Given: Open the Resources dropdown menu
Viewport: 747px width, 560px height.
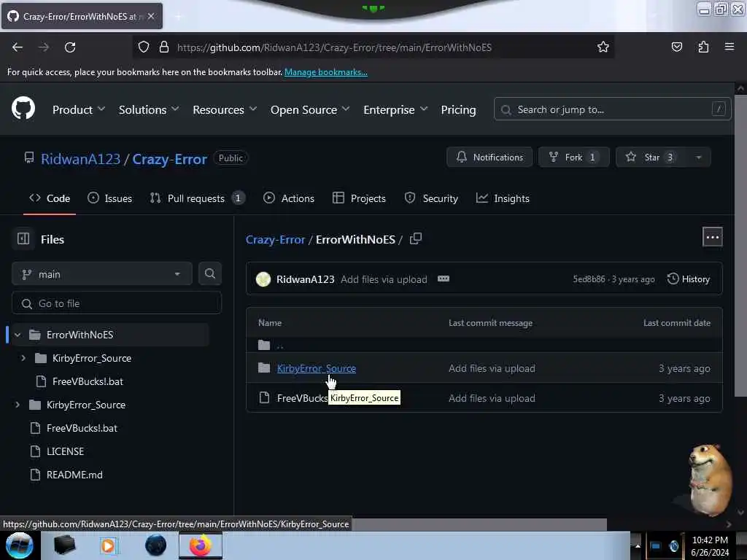Looking at the screenshot, I should tap(225, 109).
